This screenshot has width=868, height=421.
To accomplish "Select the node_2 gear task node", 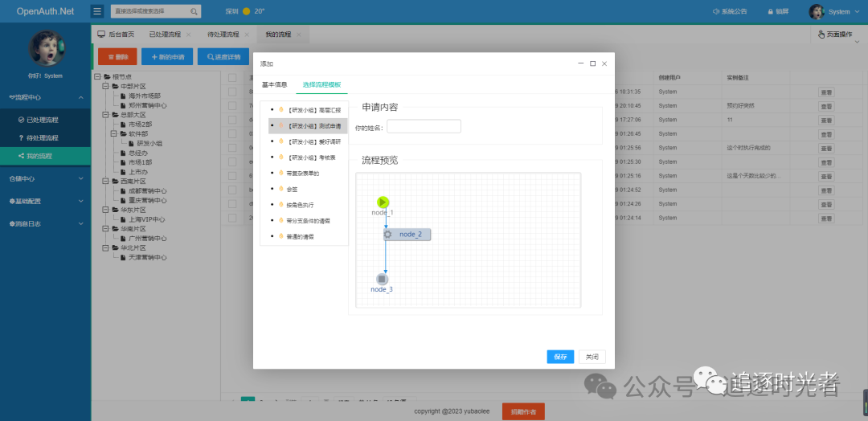I will pos(407,235).
